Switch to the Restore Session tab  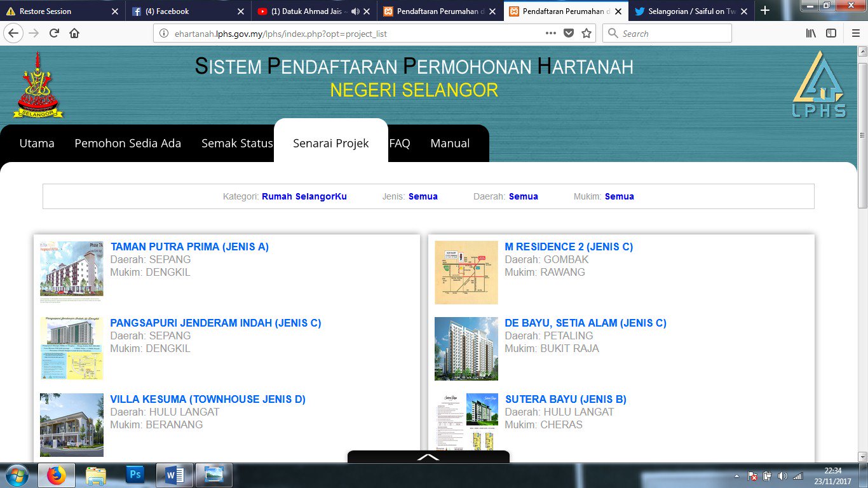62,11
